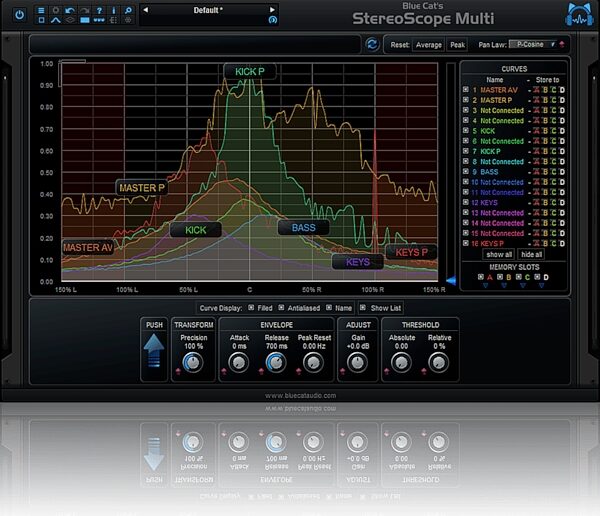
Task: Click the dim grid toolbar icon
Action: (x=128, y=20)
